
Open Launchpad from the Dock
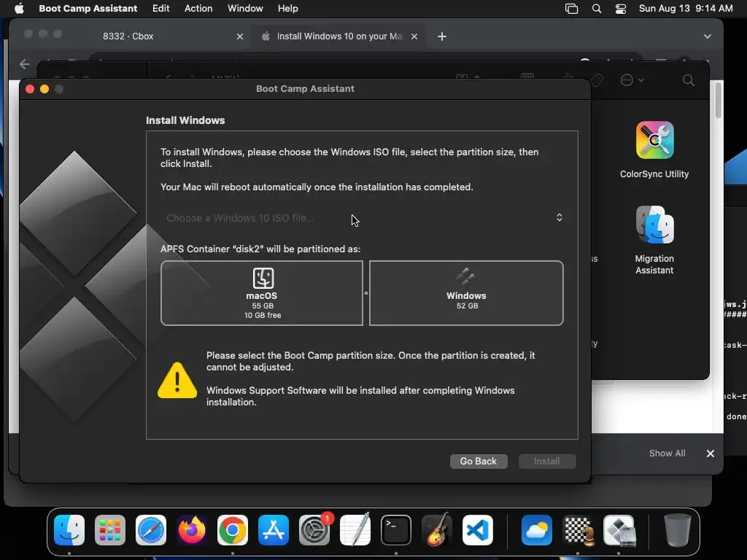110,530
